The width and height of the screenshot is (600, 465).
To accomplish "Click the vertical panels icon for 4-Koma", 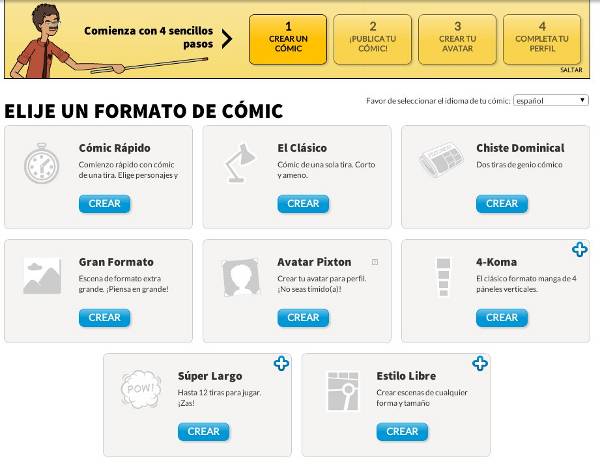I will click(x=443, y=277).
